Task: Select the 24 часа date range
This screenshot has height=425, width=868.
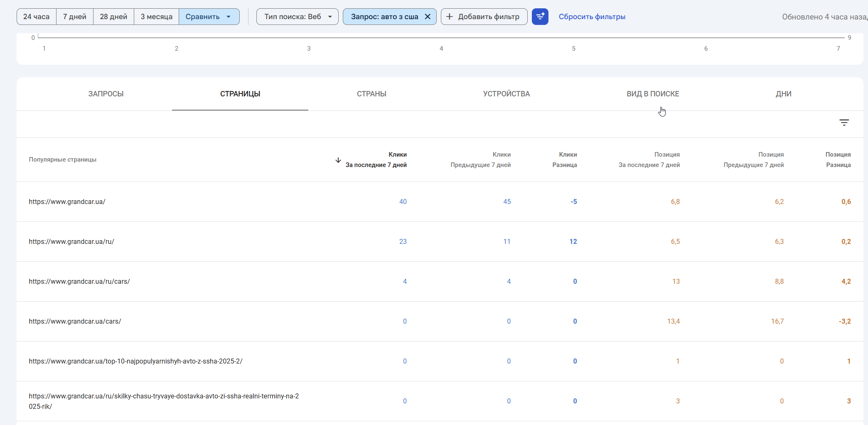Action: (37, 17)
